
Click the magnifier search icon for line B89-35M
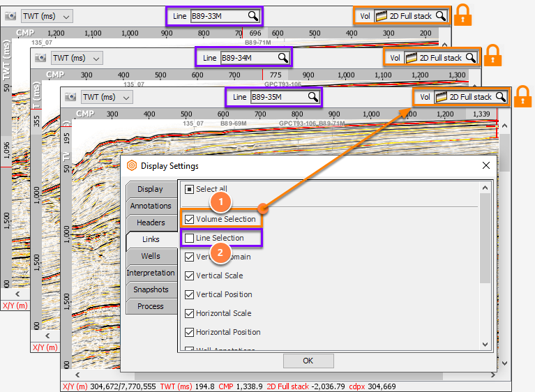tap(313, 97)
